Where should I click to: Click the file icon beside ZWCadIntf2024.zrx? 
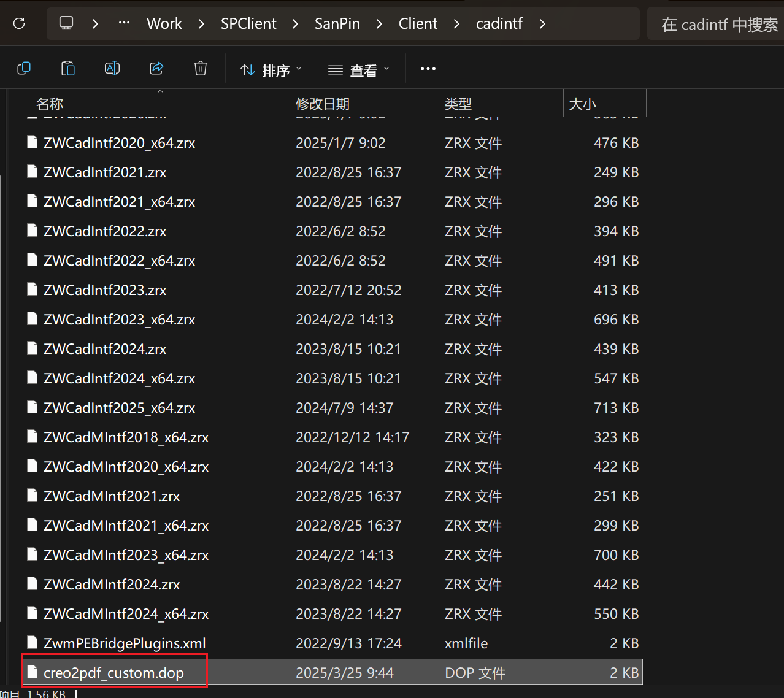[x=33, y=348]
